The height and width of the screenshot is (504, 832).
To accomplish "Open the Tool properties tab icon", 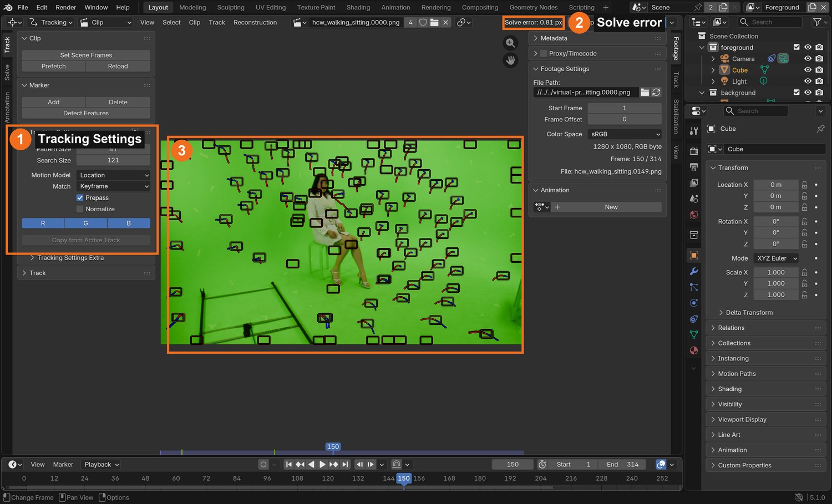I will [694, 131].
